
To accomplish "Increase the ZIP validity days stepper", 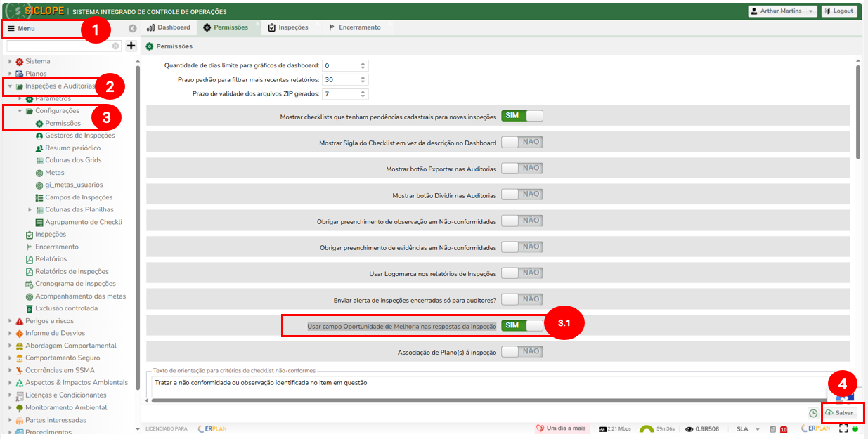I will point(363,91).
